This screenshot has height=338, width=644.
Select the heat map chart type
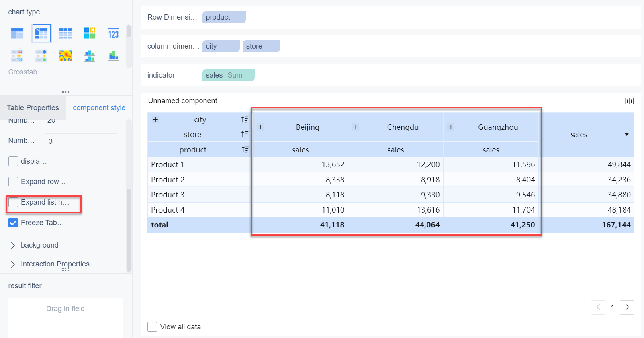click(x=65, y=56)
